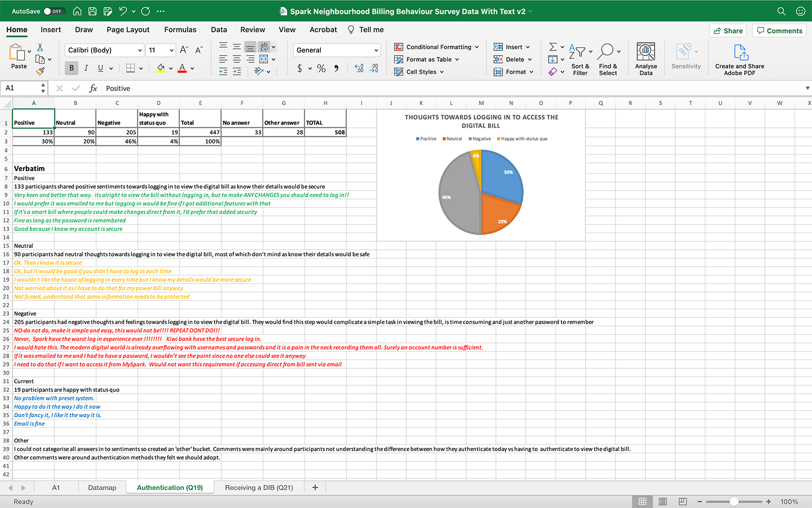Screen dimensions: 812x508
Task: Click the Share button
Action: [x=728, y=30]
